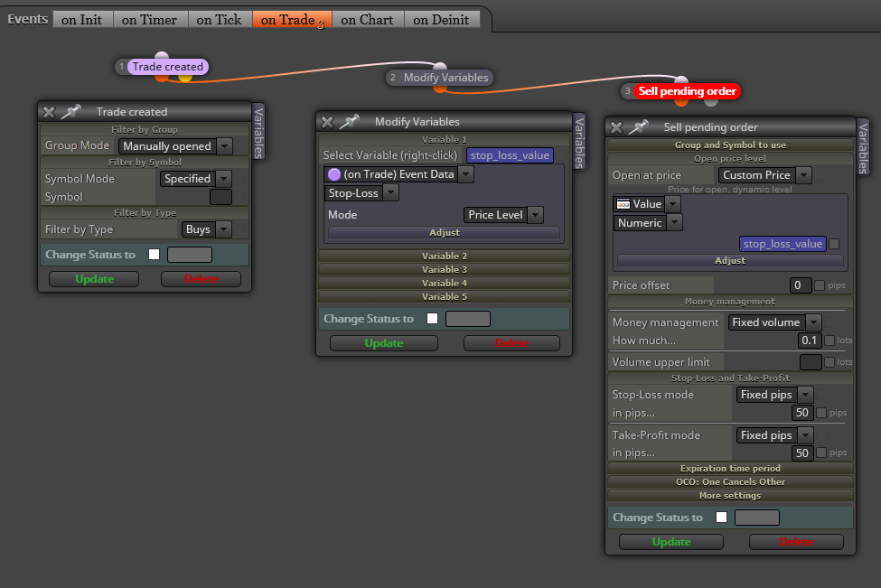
Task: Select the Trade created node block
Action: tap(167, 67)
